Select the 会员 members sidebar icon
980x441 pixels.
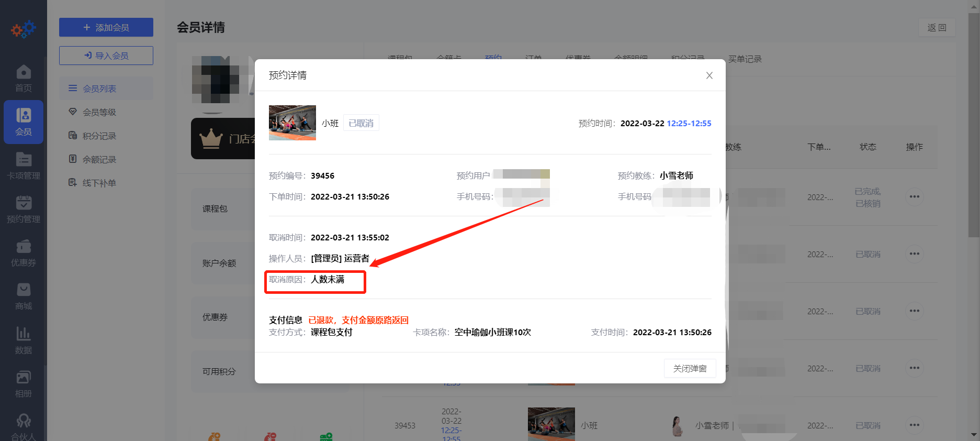[x=24, y=122]
